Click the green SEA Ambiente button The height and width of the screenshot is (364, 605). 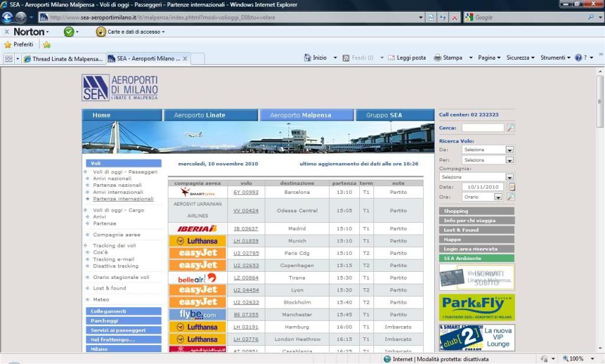click(x=477, y=258)
